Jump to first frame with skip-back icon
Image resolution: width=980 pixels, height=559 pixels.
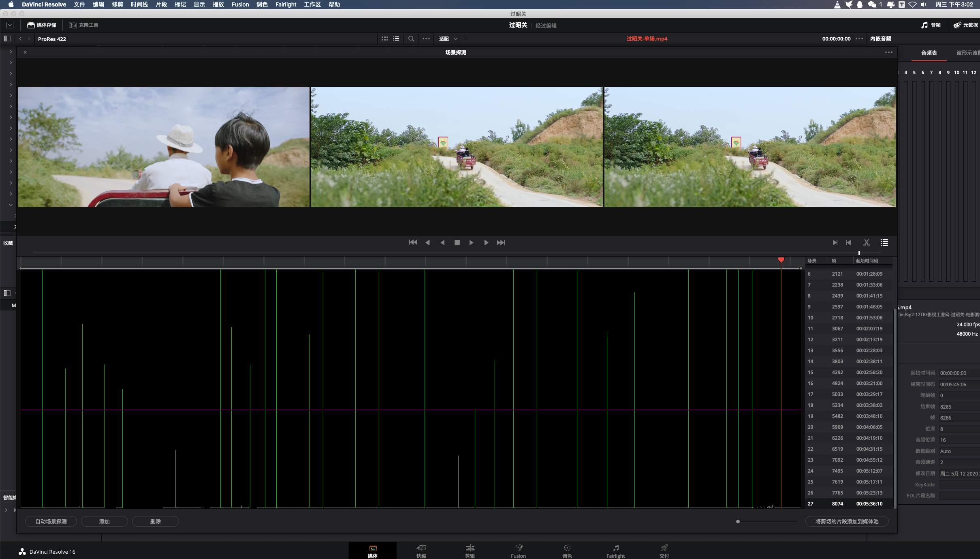click(x=413, y=242)
